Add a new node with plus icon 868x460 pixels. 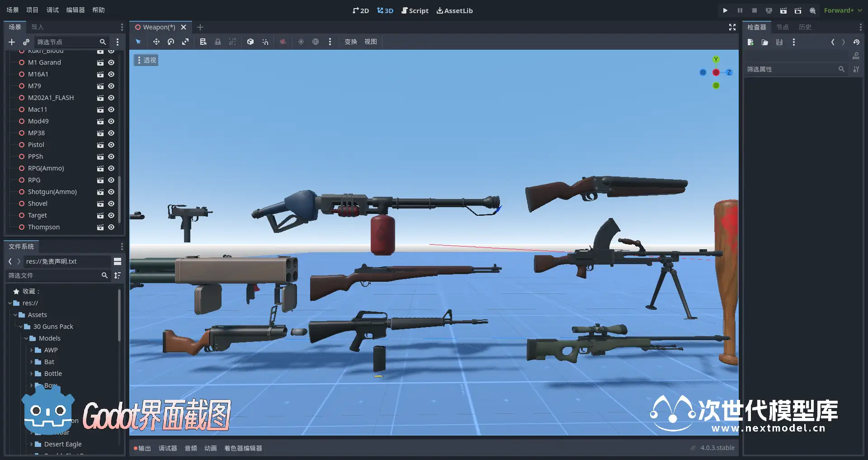[x=12, y=42]
